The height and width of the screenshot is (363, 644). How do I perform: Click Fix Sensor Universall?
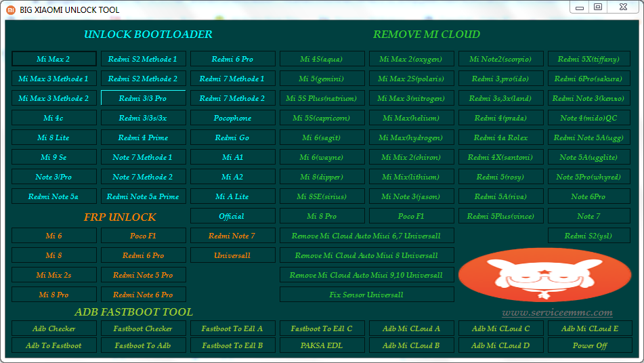click(367, 295)
